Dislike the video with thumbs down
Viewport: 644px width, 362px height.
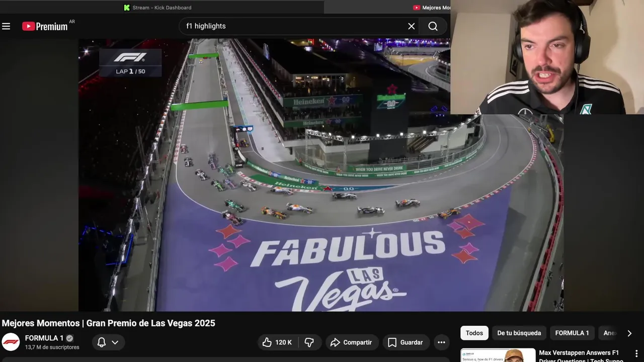pos(309,342)
